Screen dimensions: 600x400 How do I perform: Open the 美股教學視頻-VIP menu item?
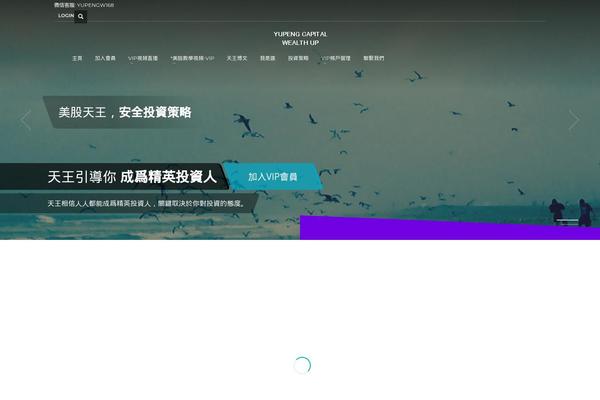pos(192,58)
